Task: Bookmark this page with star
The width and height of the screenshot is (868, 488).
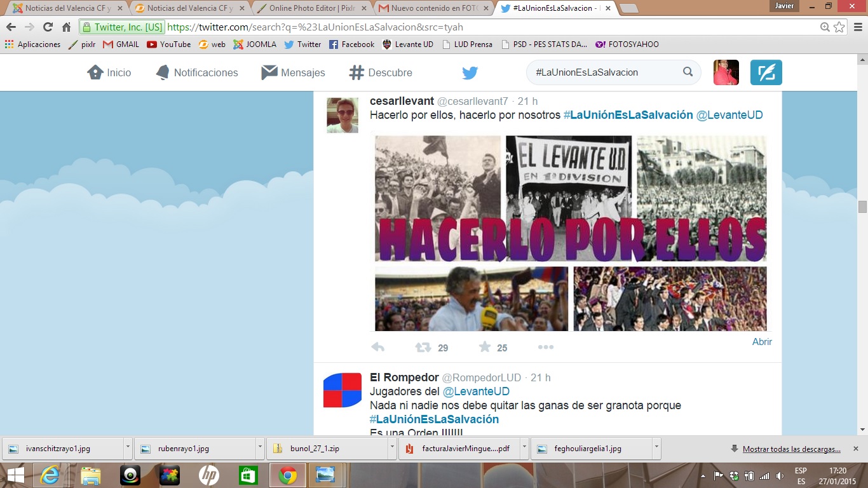Action: pyautogui.click(x=839, y=27)
